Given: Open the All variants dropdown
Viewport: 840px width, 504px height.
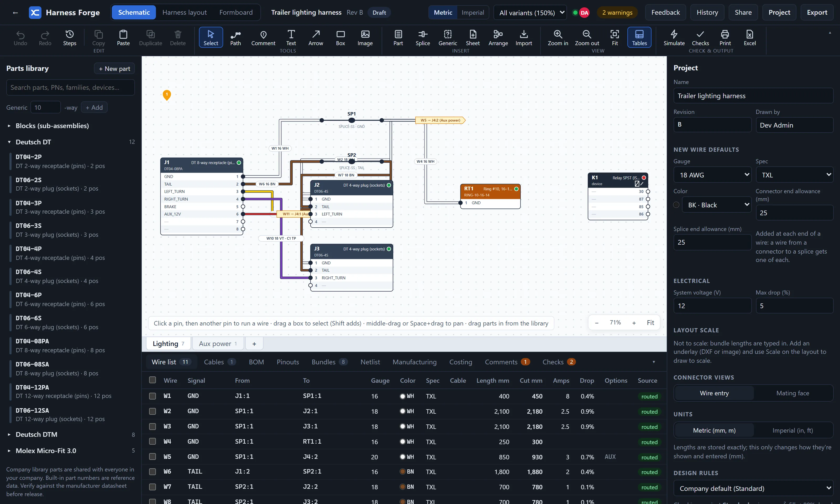Looking at the screenshot, I should pyautogui.click(x=530, y=13).
